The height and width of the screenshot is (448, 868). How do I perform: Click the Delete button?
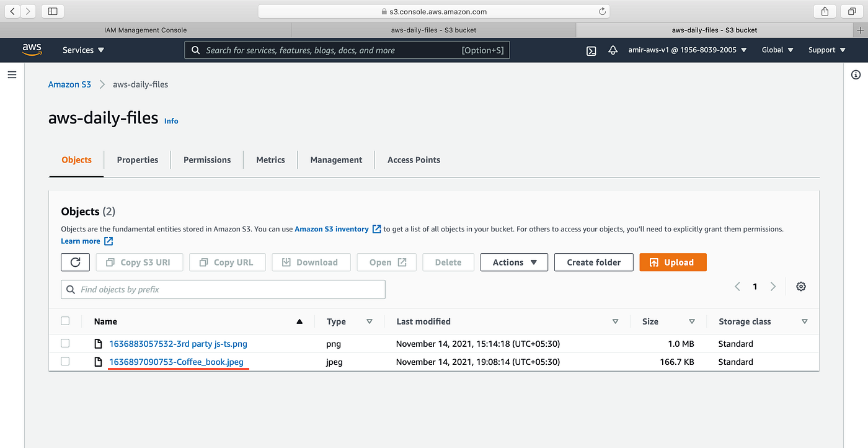point(448,262)
